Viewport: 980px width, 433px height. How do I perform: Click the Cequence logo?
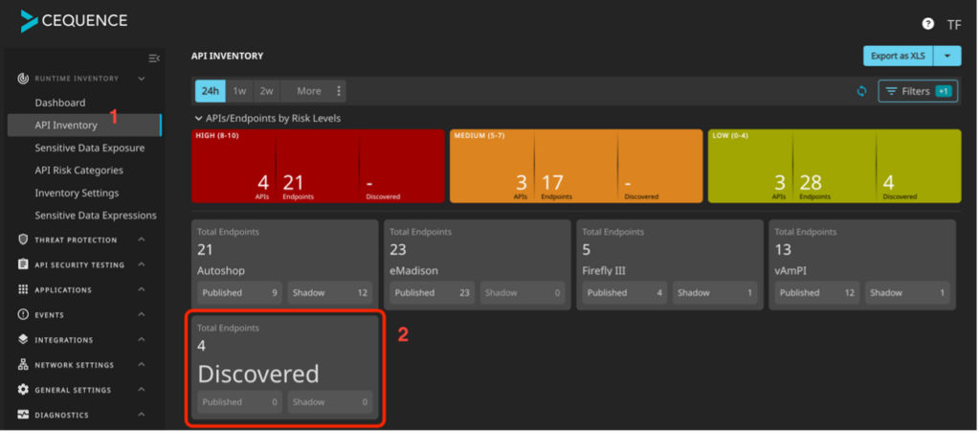coord(74,21)
